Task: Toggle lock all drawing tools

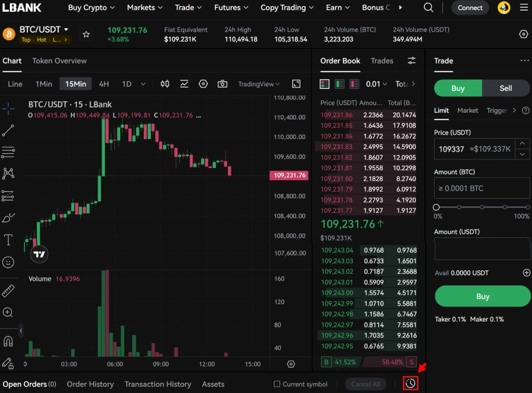Action: click(x=8, y=363)
